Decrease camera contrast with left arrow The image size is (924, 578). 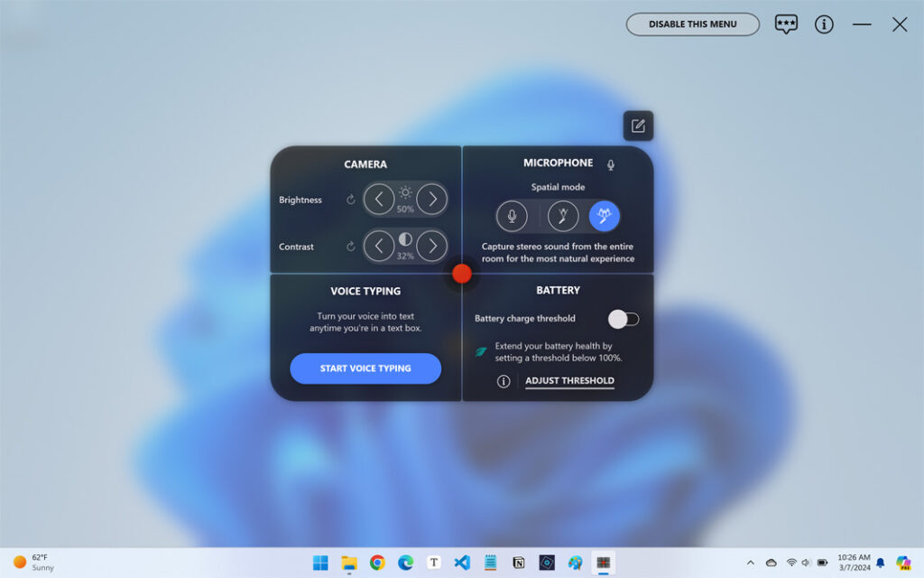[379, 246]
